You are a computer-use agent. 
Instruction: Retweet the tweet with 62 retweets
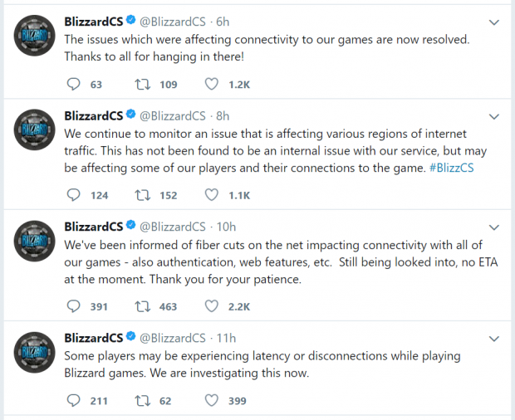[x=144, y=401]
